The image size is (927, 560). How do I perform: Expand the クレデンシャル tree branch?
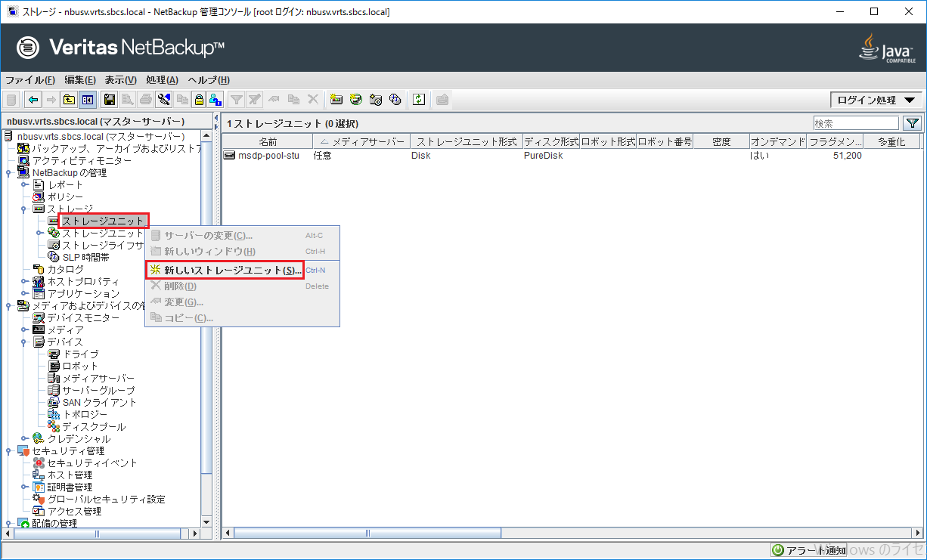pyautogui.click(x=23, y=438)
